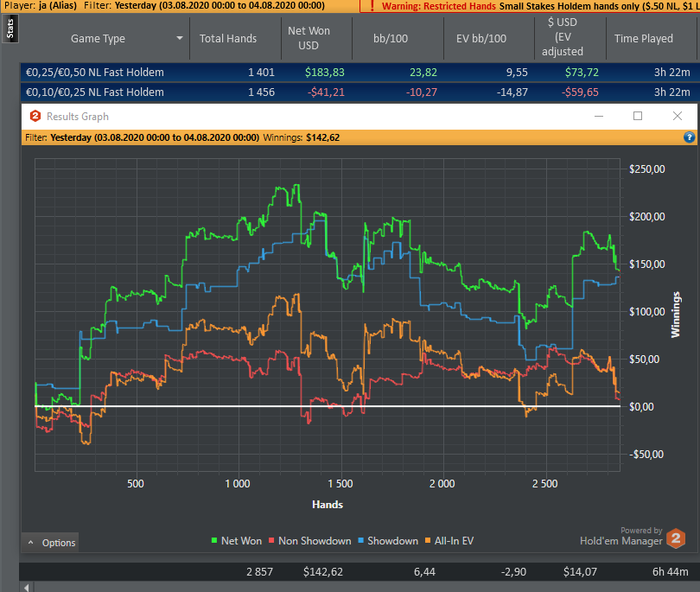
Task: Click the Results Graph window logo icon
Action: (x=35, y=117)
